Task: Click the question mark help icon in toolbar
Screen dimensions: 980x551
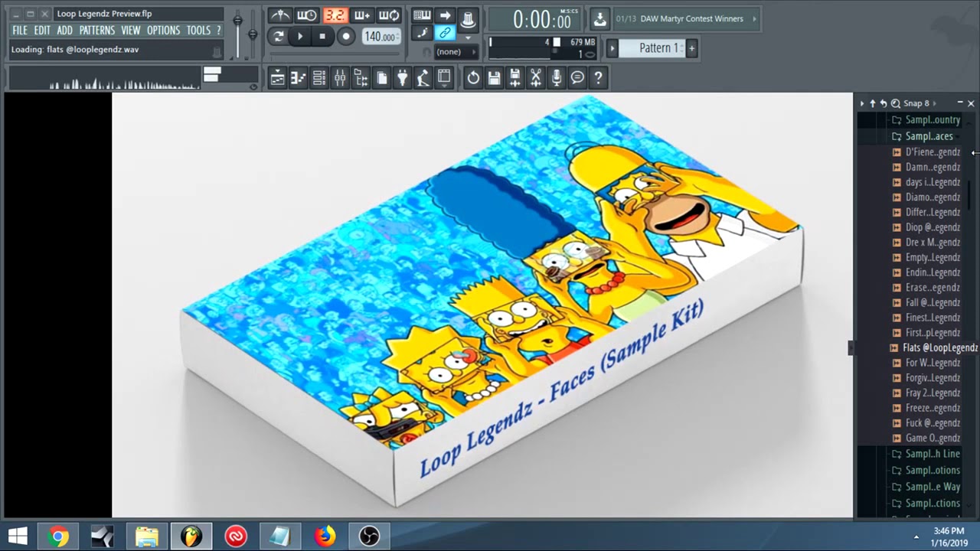Action: click(x=598, y=77)
